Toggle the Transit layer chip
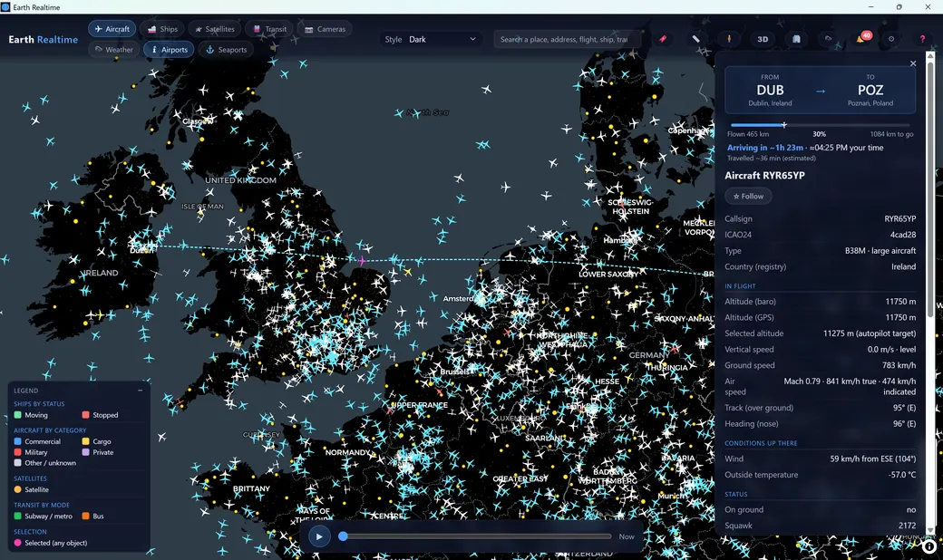This screenshot has width=943, height=560. (x=269, y=29)
